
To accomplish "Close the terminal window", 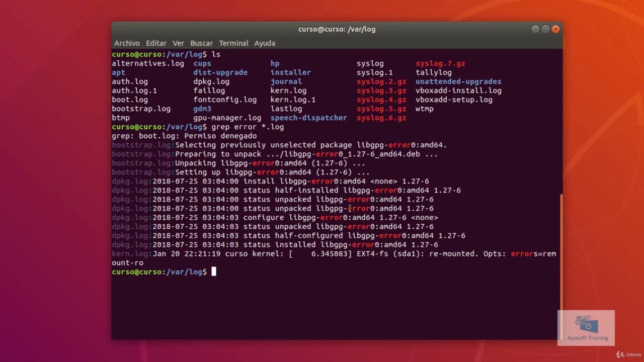I will pos(555,29).
